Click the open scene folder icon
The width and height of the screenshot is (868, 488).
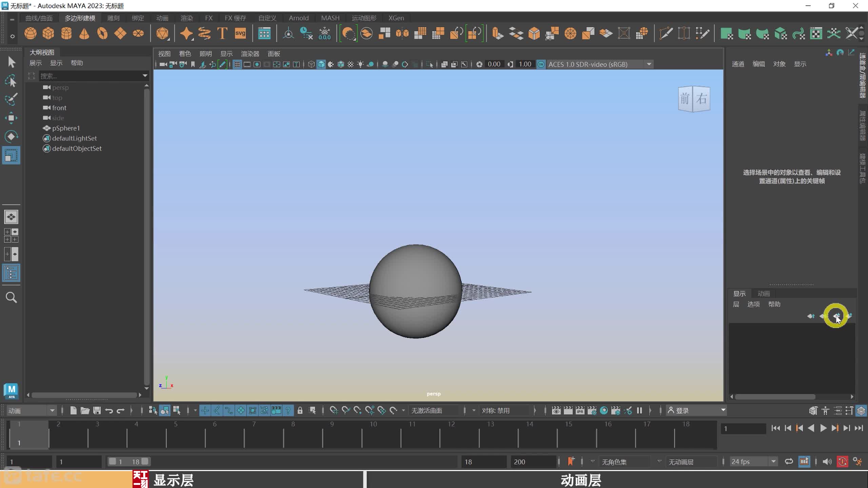click(85, 411)
